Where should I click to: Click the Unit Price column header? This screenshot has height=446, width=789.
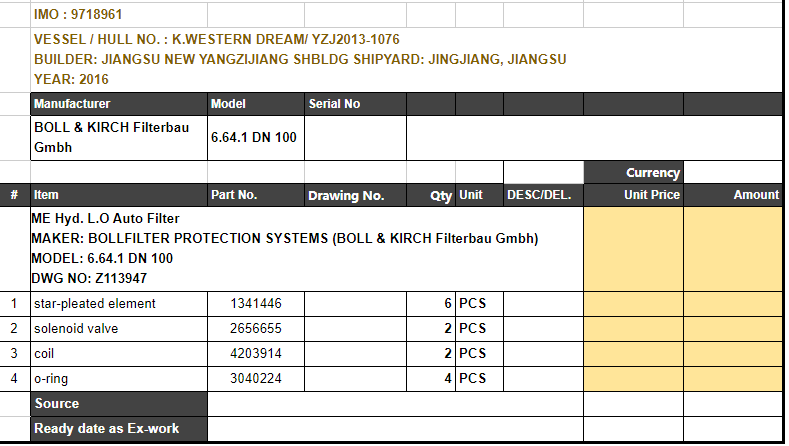[x=633, y=195]
